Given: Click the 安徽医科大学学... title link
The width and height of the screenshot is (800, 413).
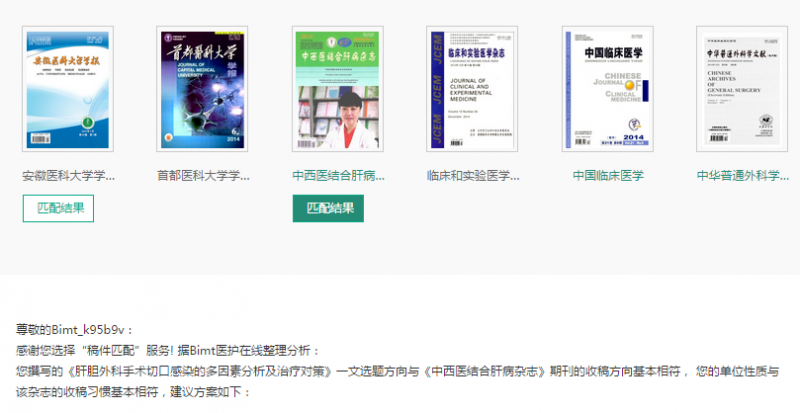Looking at the screenshot, I should point(68,176).
